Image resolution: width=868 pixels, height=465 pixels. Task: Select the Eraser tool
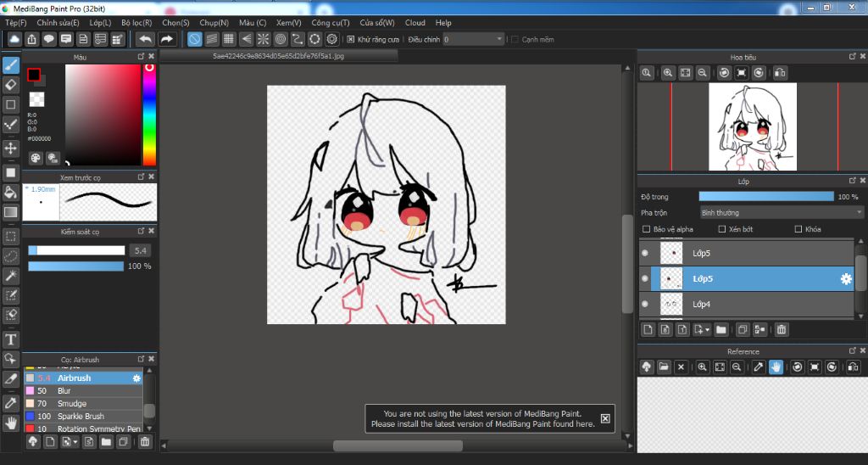pos(10,85)
